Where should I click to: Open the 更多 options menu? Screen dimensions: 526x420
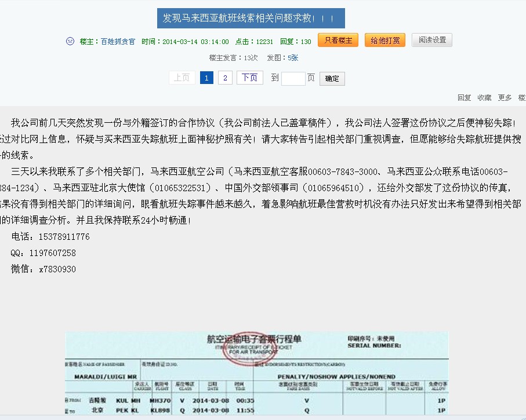[505, 97]
